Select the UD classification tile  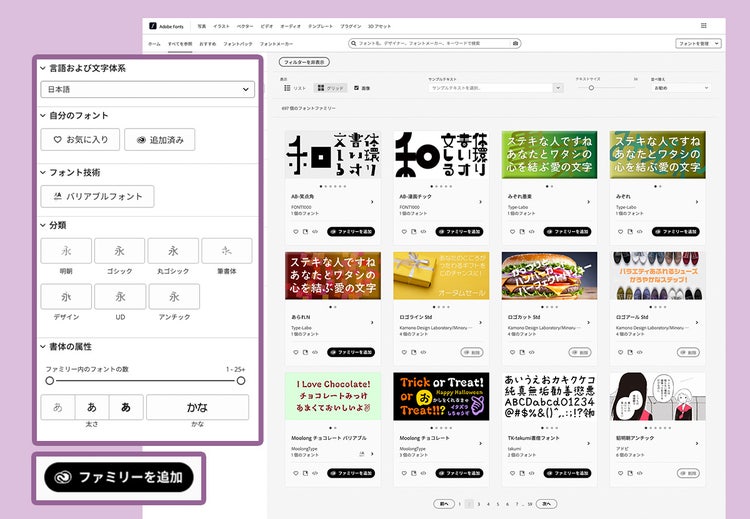click(120, 297)
